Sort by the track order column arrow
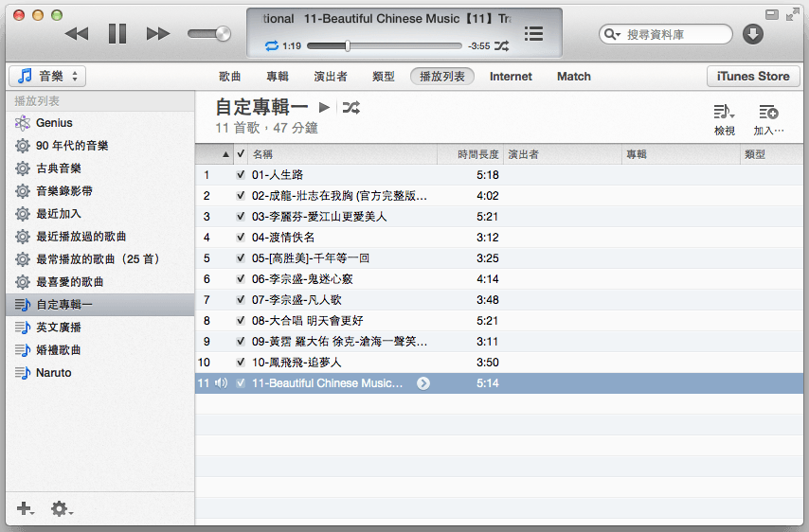 225,154
